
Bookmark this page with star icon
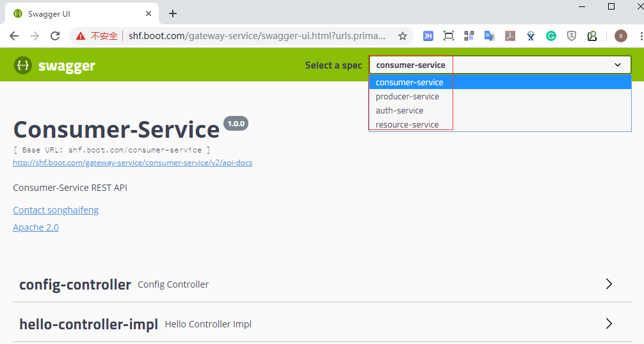(403, 36)
